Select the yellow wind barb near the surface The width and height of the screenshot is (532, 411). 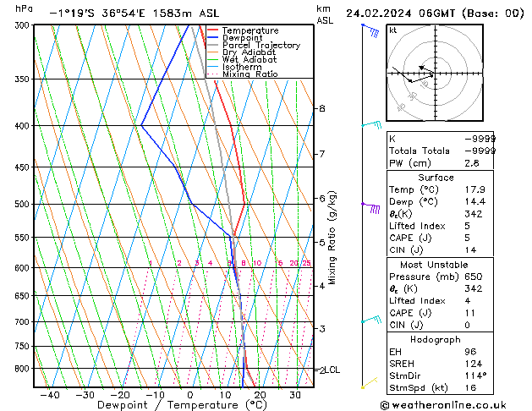pyautogui.click(x=369, y=386)
